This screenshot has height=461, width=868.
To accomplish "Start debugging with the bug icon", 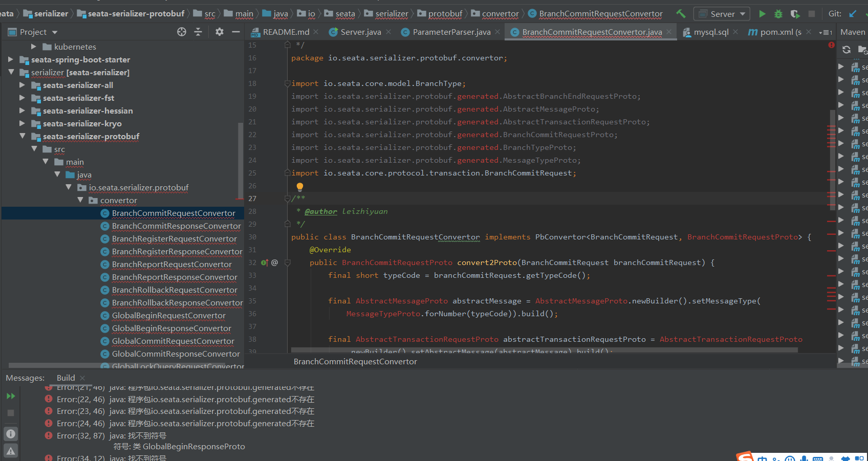I will coord(778,14).
